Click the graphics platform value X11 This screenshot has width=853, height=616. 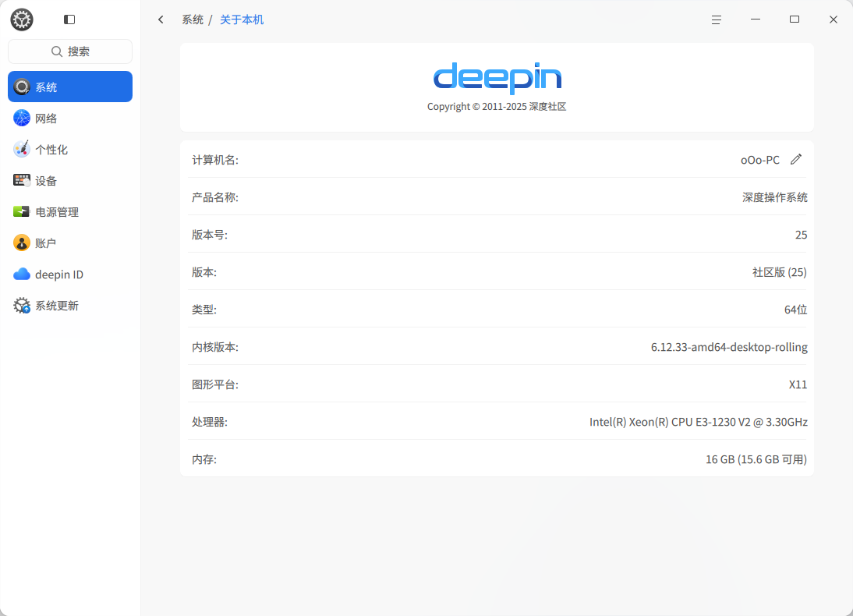click(x=798, y=384)
